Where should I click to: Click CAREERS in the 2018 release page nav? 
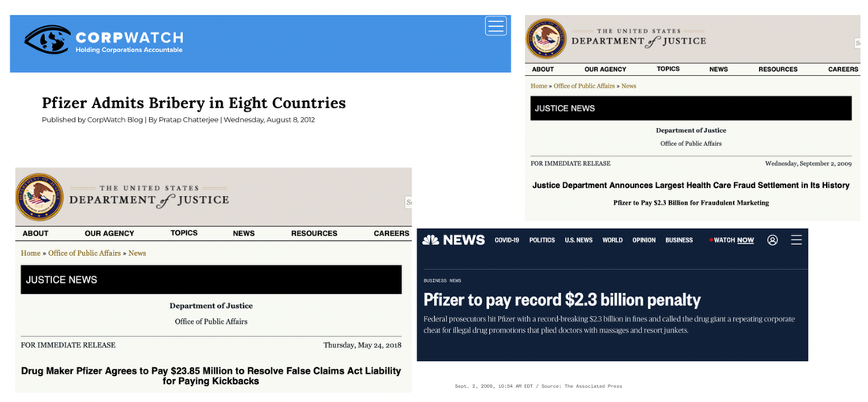[391, 234]
